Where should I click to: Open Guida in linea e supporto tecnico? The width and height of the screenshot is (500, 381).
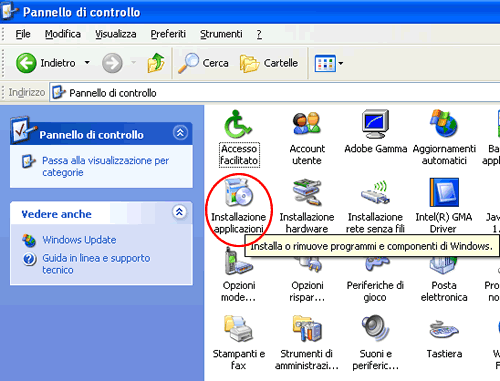click(x=96, y=264)
